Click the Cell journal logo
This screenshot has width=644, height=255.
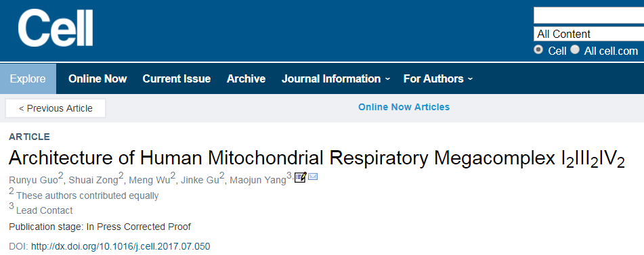pos(56,28)
